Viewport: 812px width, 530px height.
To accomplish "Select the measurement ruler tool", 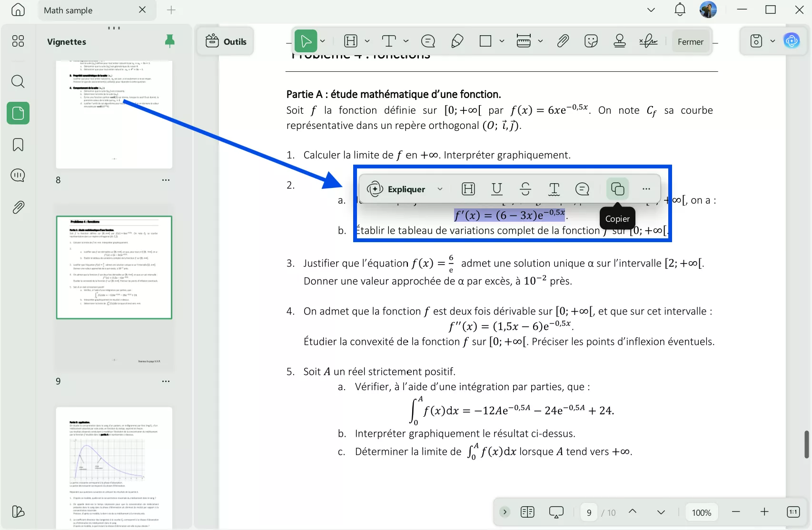I will point(524,41).
